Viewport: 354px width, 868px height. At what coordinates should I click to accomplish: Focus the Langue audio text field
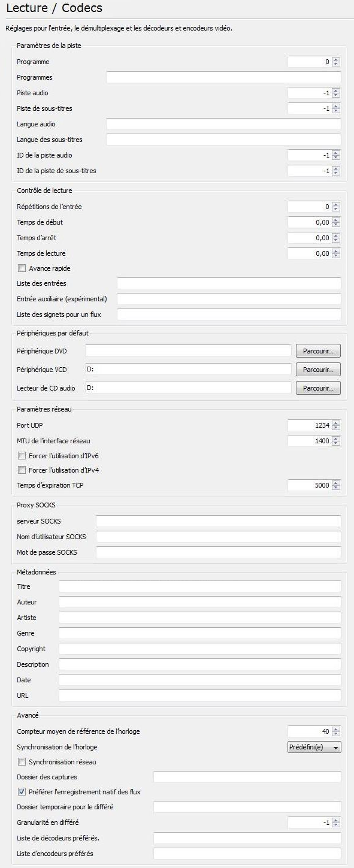pyautogui.click(x=223, y=124)
